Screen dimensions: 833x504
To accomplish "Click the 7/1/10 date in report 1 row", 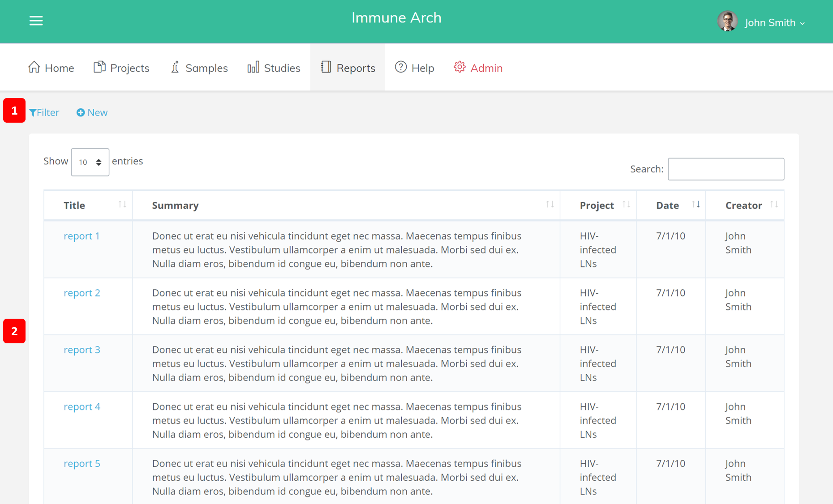I will pos(670,236).
